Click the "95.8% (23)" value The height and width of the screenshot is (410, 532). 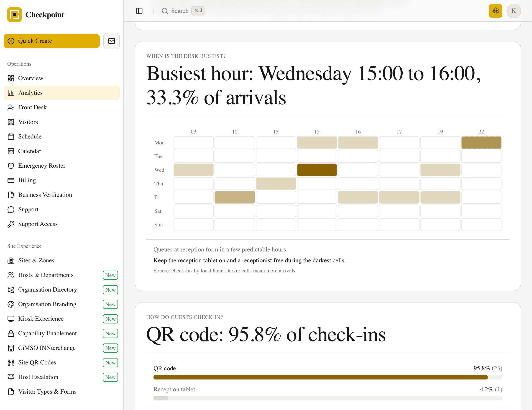488,368
